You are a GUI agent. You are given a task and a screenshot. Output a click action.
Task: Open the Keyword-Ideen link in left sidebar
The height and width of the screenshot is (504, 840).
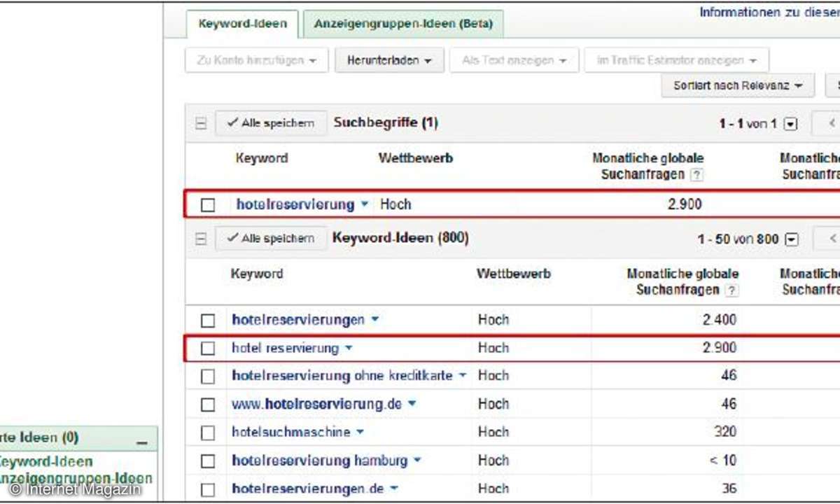click(46, 462)
